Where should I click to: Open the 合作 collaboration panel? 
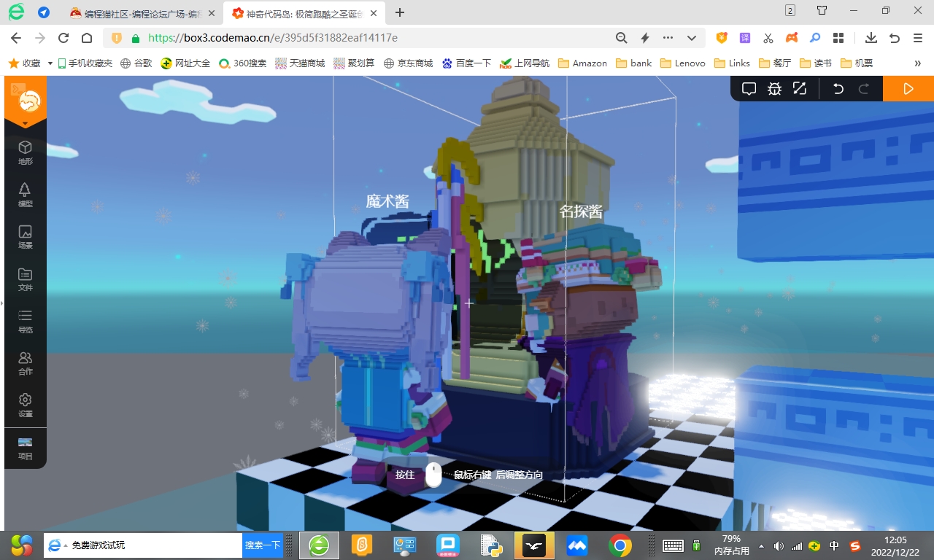[26, 362]
